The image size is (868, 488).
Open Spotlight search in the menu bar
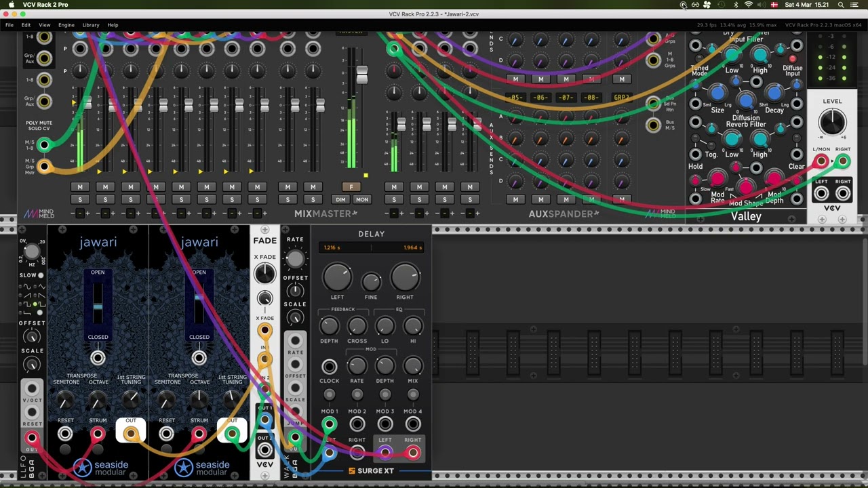(841, 5)
